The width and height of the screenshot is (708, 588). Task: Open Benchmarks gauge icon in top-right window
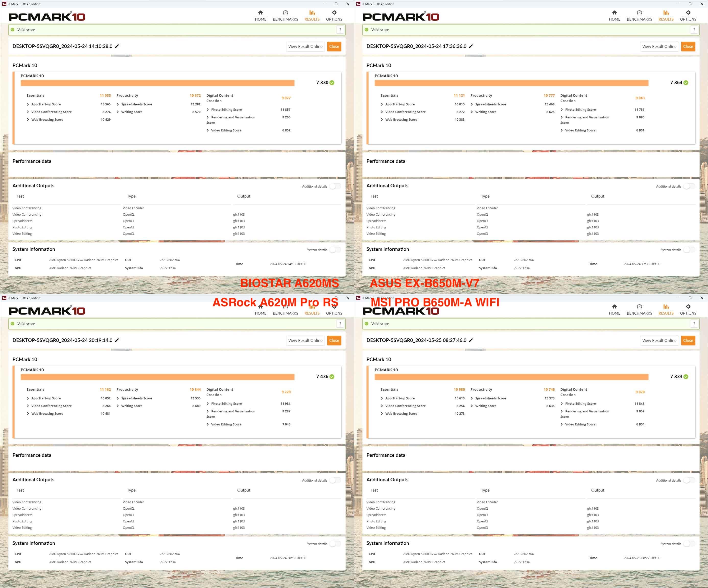pos(639,13)
